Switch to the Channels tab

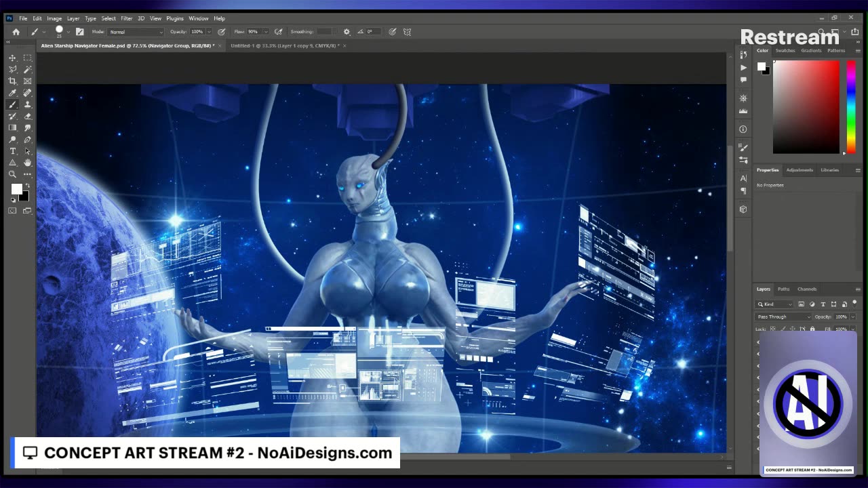(x=807, y=289)
